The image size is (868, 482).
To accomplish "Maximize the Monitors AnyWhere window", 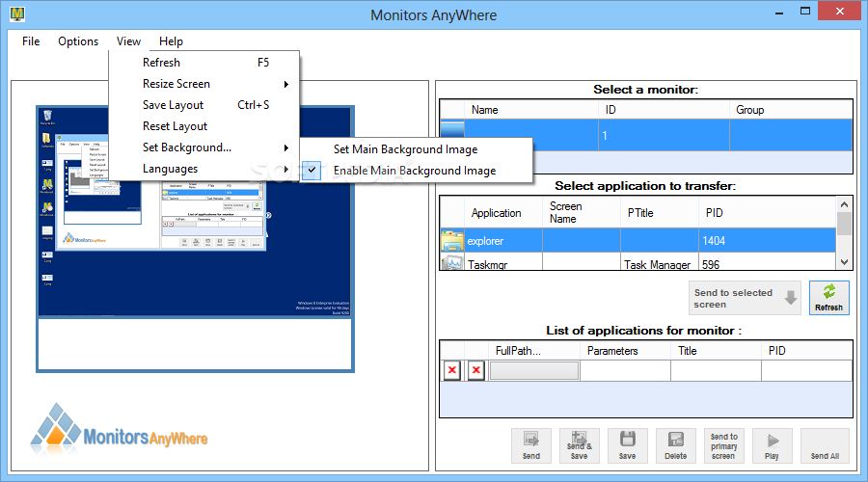I will (x=805, y=11).
